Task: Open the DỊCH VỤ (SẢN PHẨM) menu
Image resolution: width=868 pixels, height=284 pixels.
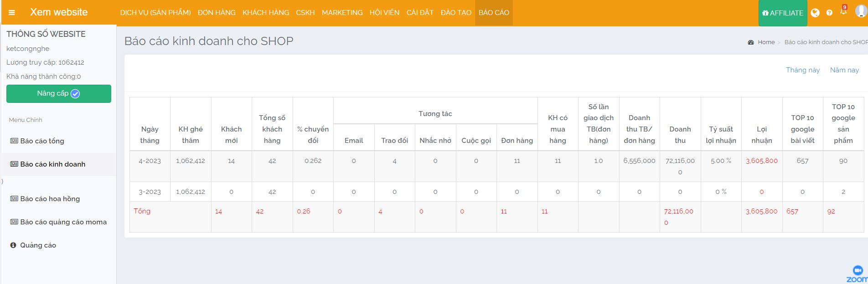Action: pyautogui.click(x=155, y=13)
